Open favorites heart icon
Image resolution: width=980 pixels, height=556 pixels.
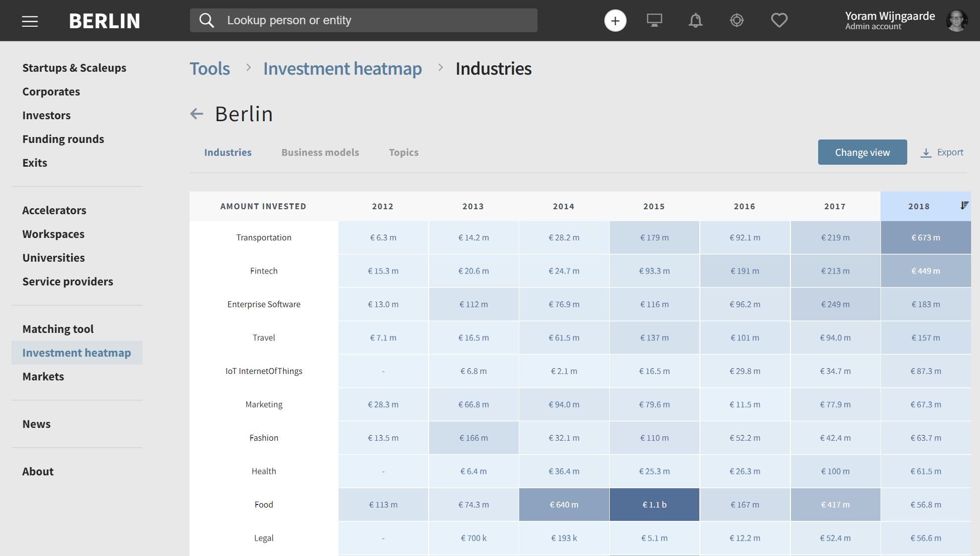(x=779, y=21)
